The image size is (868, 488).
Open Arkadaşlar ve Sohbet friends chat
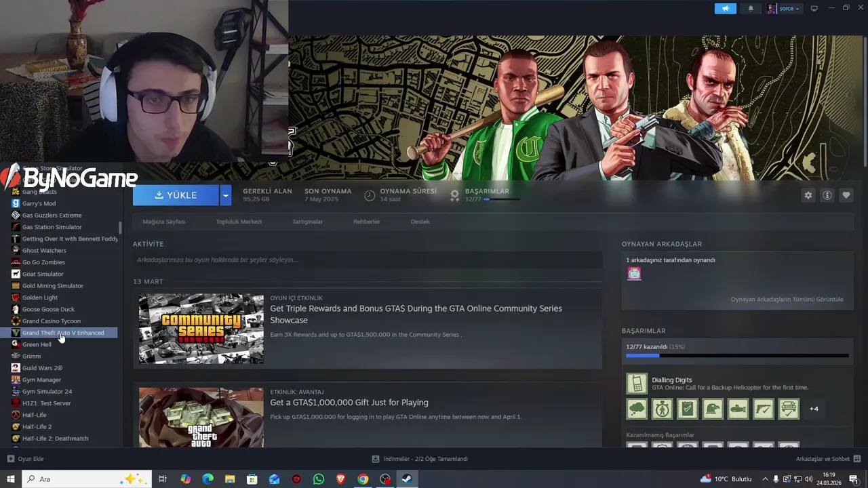827,459
